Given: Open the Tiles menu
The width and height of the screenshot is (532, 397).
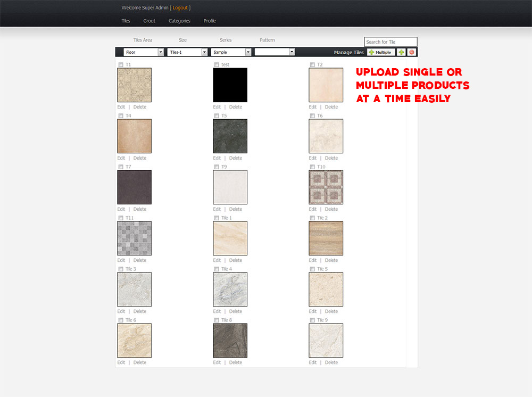Looking at the screenshot, I should pos(126,21).
